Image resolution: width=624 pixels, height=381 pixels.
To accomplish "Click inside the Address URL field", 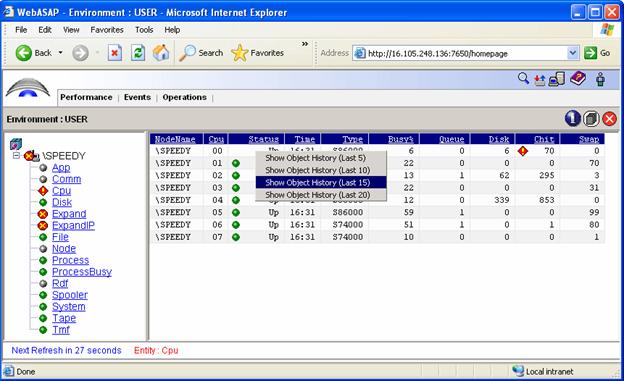I will click(x=466, y=53).
